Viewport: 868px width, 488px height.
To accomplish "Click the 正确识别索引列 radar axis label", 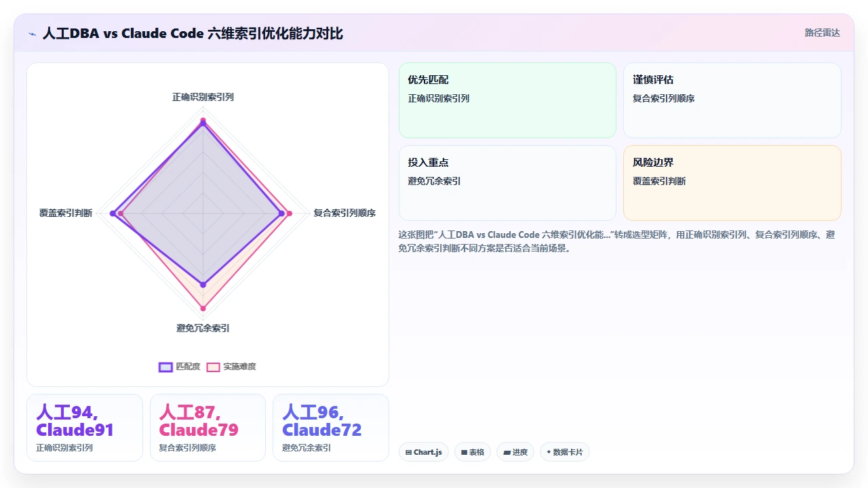I will [x=203, y=97].
